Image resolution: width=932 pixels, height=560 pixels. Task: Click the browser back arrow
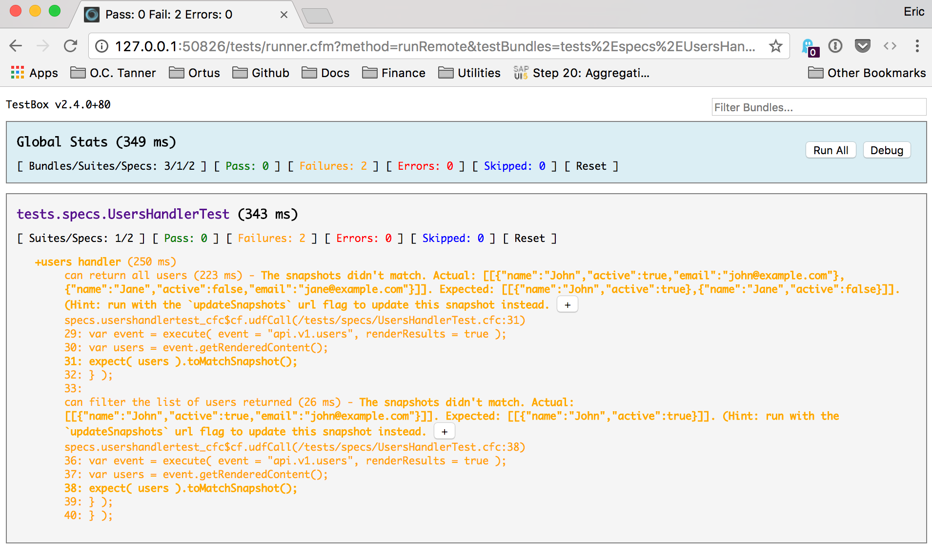click(16, 46)
